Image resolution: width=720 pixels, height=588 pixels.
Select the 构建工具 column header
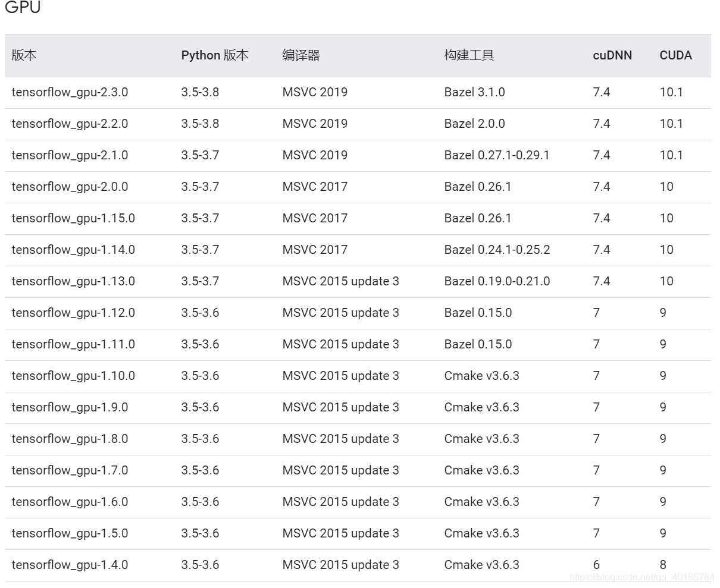[x=469, y=55]
